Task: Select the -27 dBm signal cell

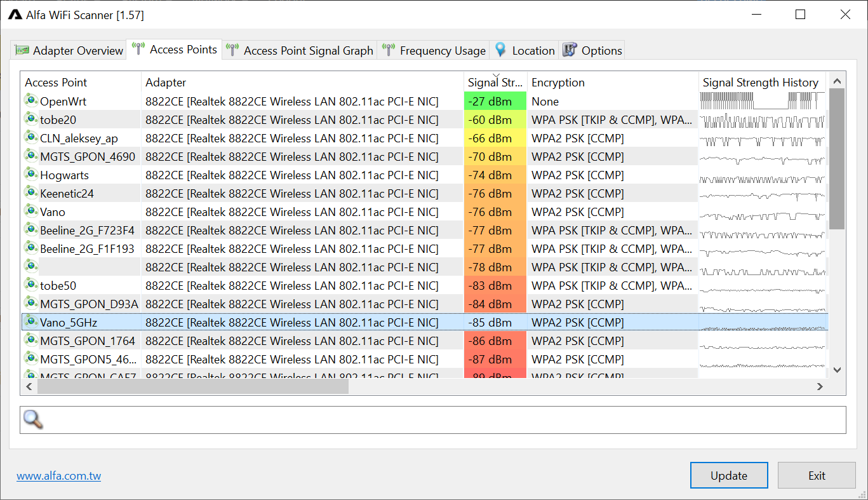Action: (x=495, y=101)
